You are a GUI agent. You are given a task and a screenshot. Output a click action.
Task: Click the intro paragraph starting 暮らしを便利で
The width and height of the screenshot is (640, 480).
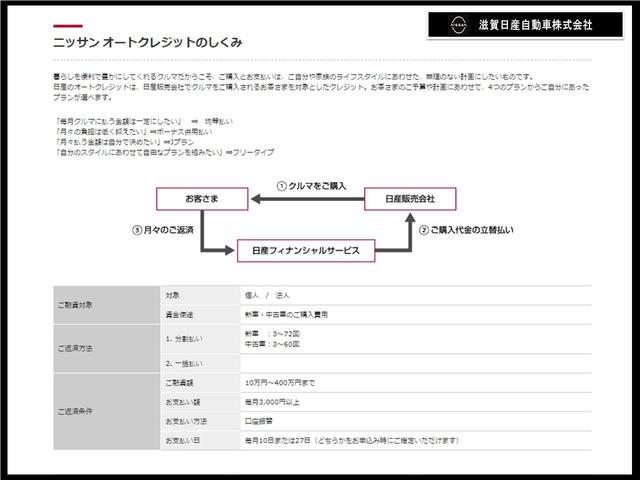point(321,87)
